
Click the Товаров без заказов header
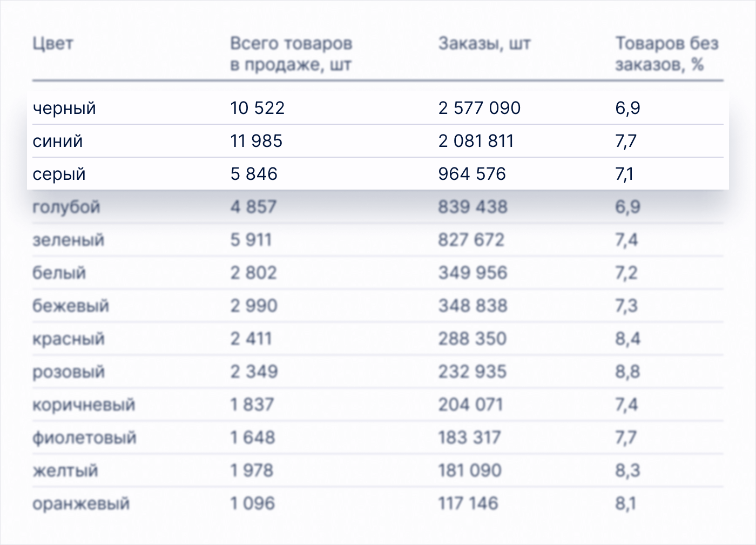tap(666, 54)
